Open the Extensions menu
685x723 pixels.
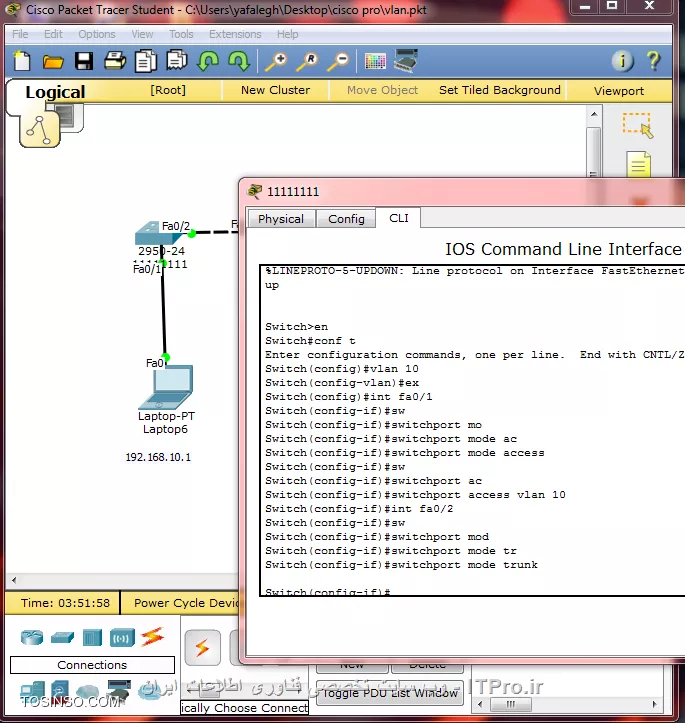coord(235,34)
